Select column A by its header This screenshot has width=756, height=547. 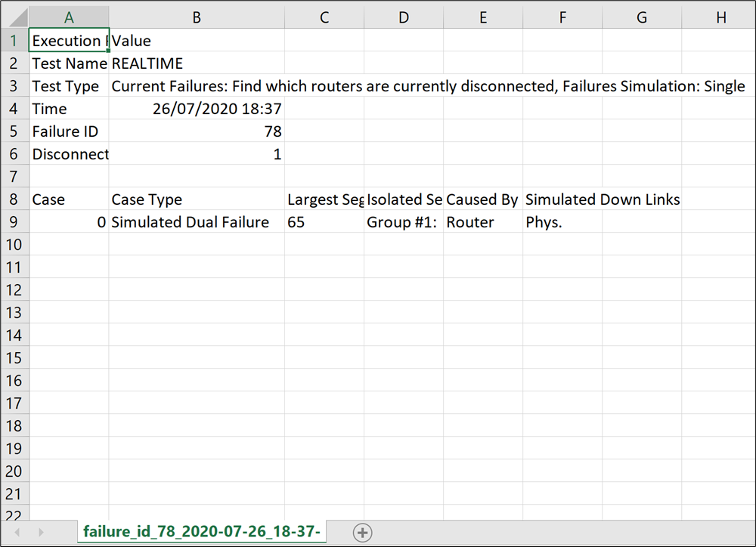coord(69,17)
